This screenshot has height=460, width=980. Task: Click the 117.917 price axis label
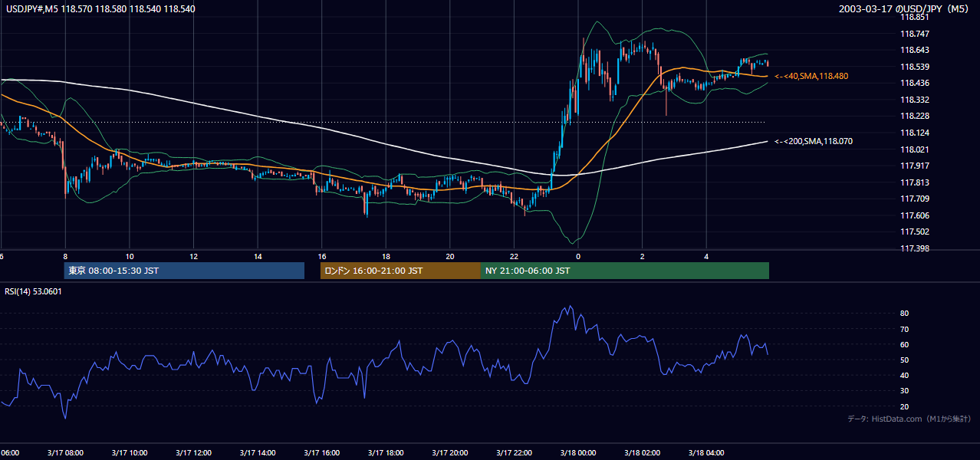pyautogui.click(x=916, y=166)
